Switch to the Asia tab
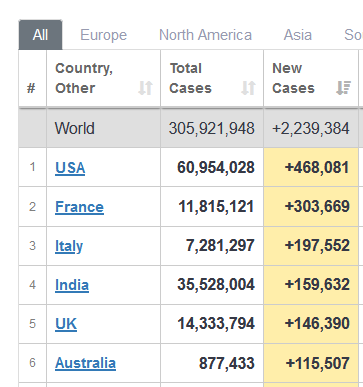363x387 pixels. tap(298, 35)
